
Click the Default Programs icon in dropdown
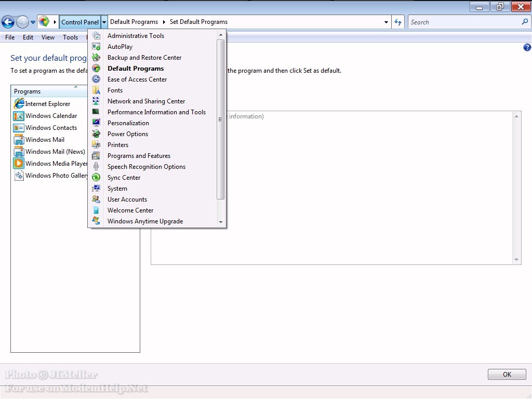tap(96, 68)
